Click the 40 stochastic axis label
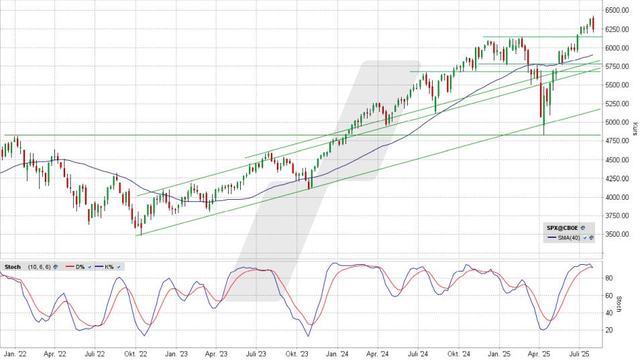Viewport: 644px width, 362px height. pos(609,313)
